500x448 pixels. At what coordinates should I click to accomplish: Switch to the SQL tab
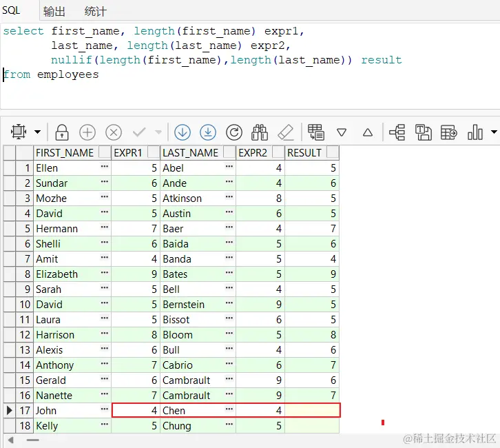point(11,10)
